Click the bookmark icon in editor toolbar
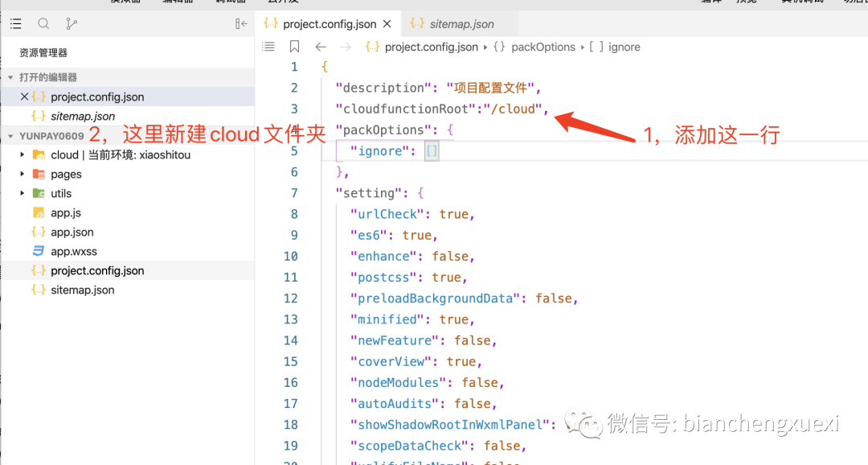This screenshot has width=868, height=465. coord(294,47)
